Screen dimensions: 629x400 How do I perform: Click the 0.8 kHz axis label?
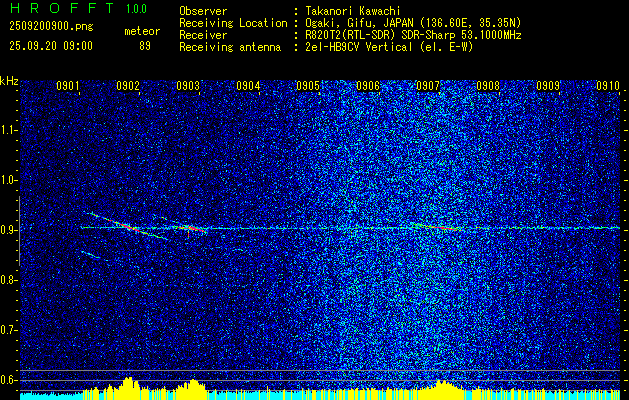(8, 280)
